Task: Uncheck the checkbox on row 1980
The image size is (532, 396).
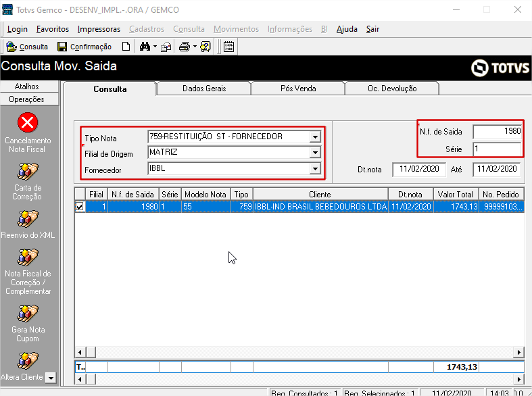Action: click(x=80, y=207)
